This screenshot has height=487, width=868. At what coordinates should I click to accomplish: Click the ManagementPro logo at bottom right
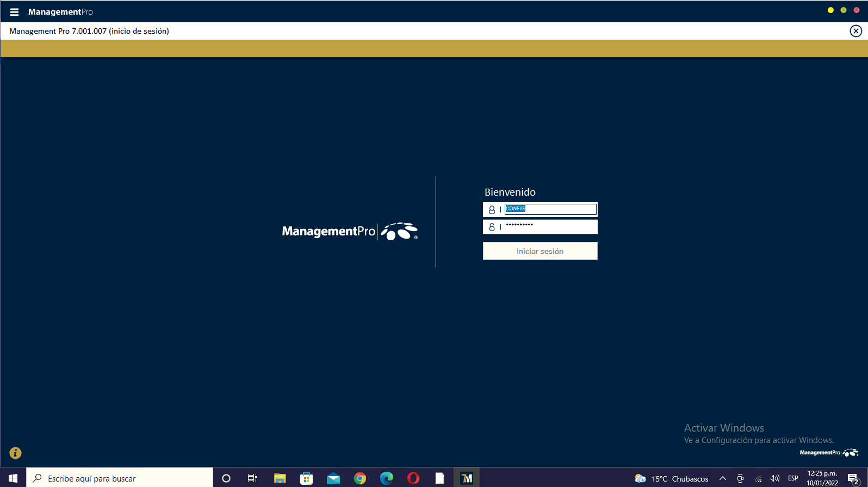tap(828, 453)
